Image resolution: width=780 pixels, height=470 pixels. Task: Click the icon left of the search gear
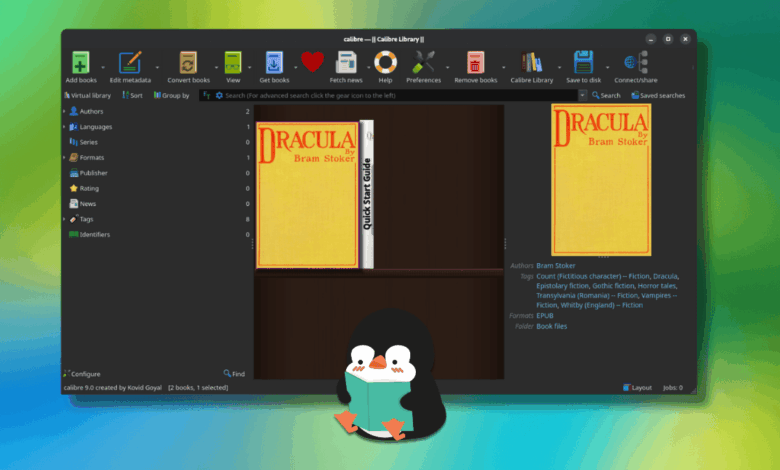[206, 95]
